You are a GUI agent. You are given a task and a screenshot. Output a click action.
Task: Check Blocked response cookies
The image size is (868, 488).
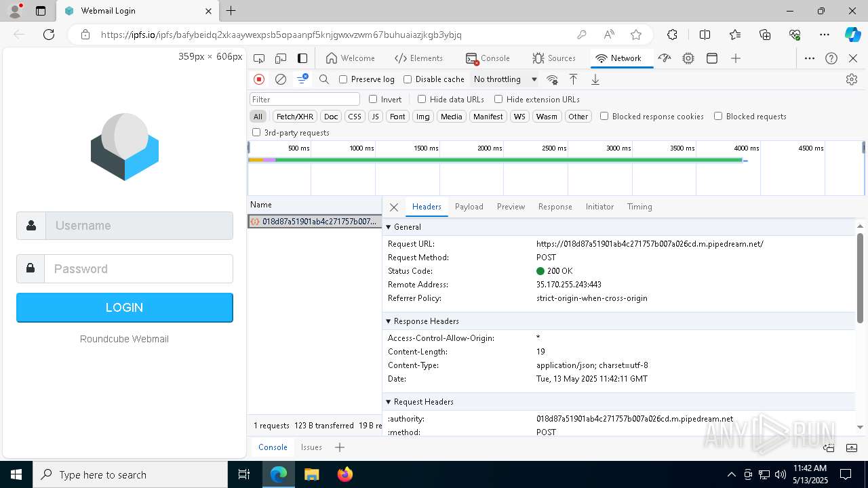click(x=604, y=116)
